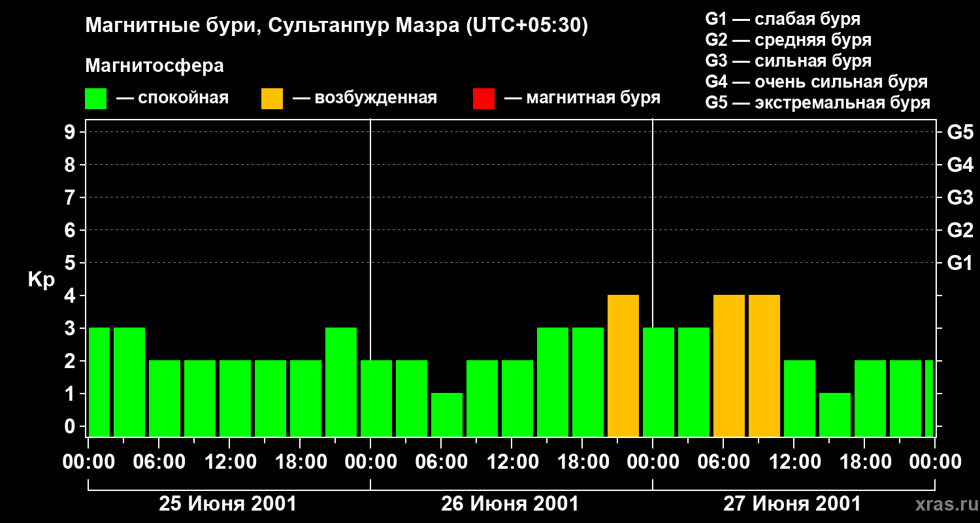Click the 'G5 — экстремальная буря' legend line
The height and width of the screenshot is (523, 980).
(818, 103)
